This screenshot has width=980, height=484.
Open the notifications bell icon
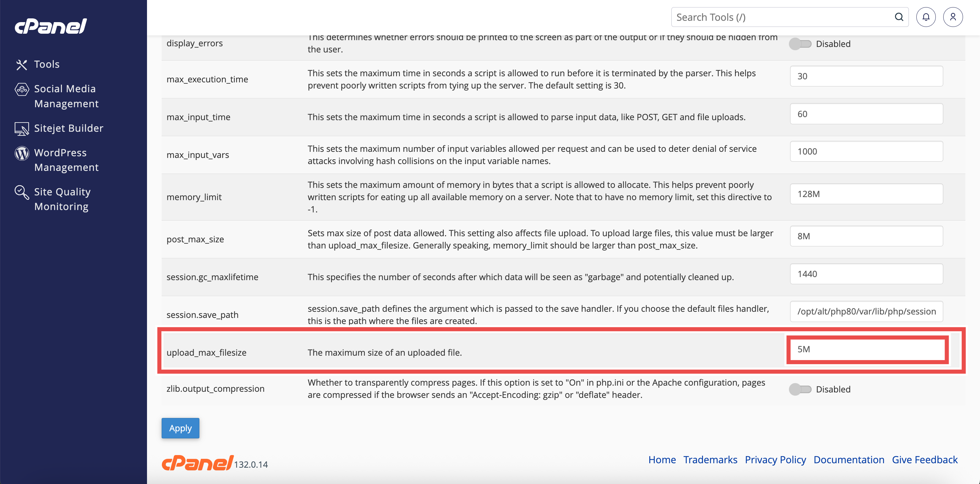(926, 17)
